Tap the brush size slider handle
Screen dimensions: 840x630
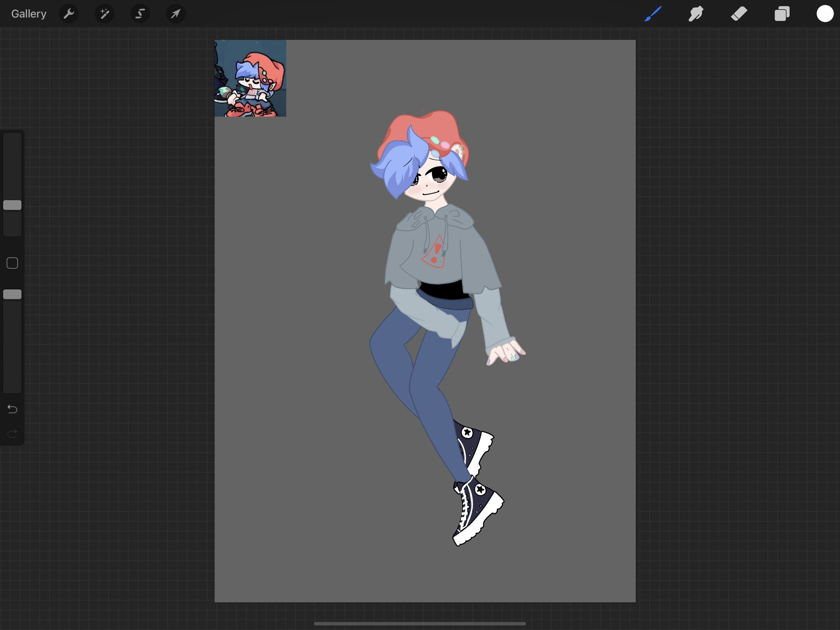click(x=12, y=205)
